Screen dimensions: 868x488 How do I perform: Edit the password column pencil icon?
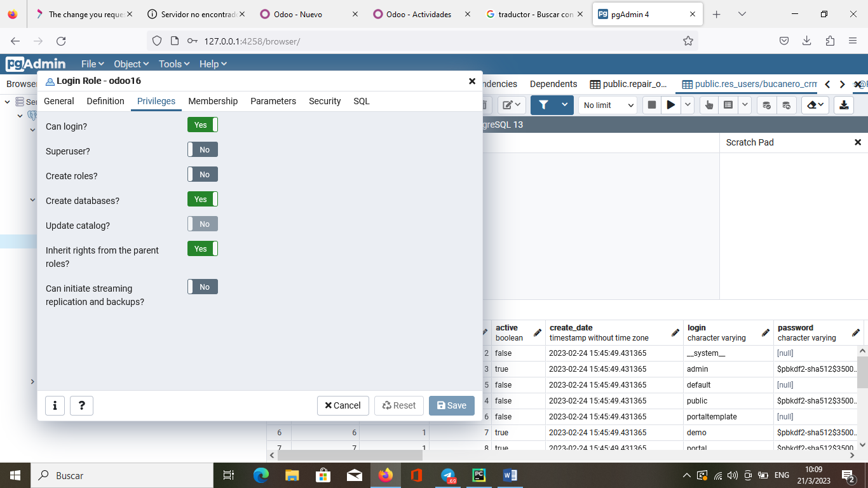[x=856, y=333]
